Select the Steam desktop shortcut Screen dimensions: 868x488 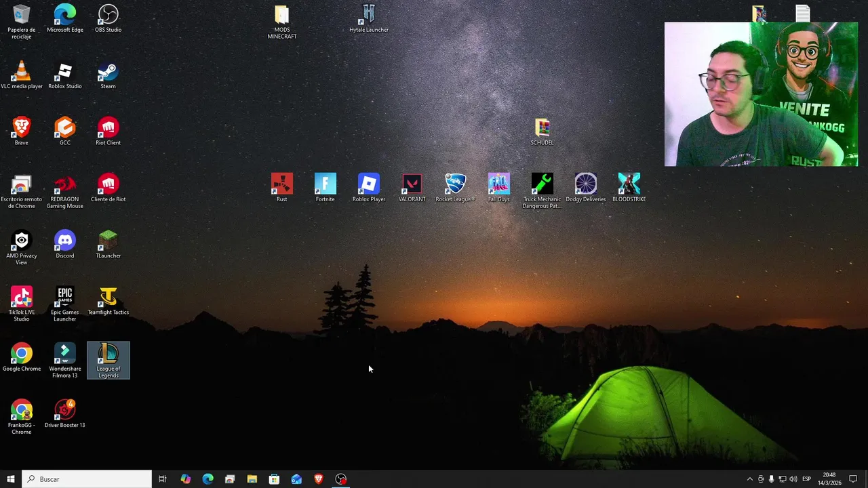tap(108, 75)
